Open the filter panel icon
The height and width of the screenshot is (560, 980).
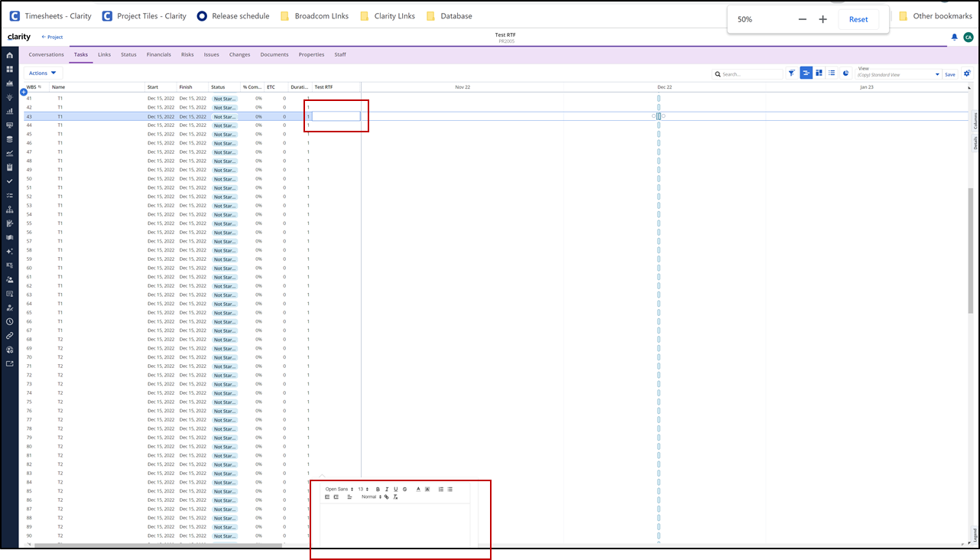tap(791, 73)
